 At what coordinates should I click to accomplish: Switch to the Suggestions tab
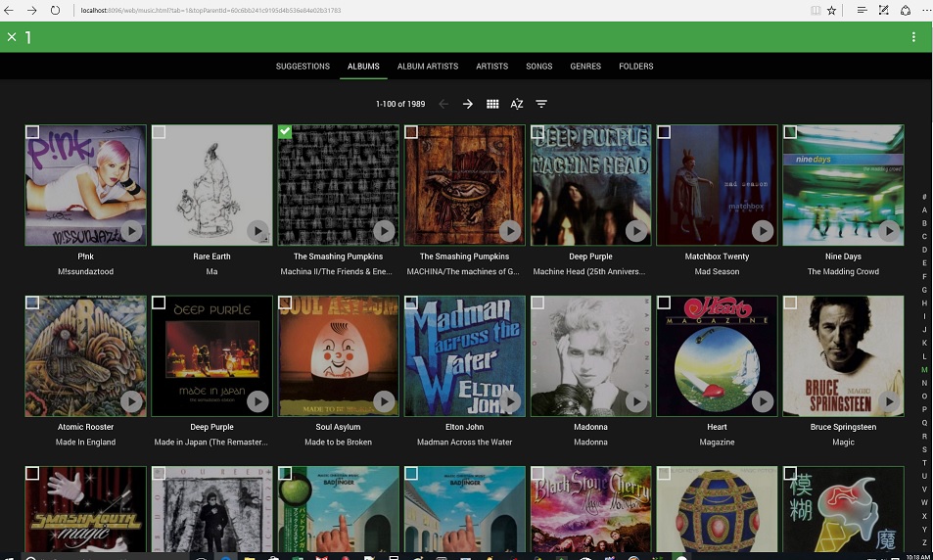[303, 66]
